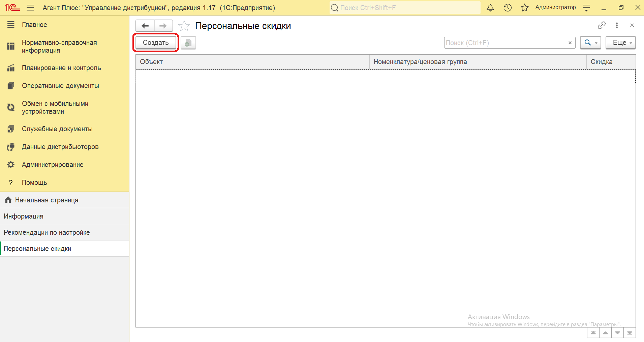Click the copy-item icon next to Создать
This screenshot has height=342, width=644.
[x=188, y=43]
